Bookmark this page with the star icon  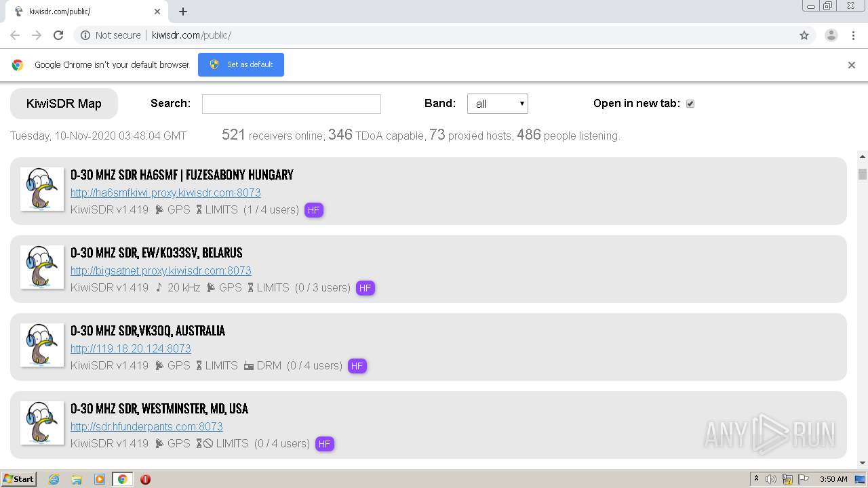[x=804, y=35]
